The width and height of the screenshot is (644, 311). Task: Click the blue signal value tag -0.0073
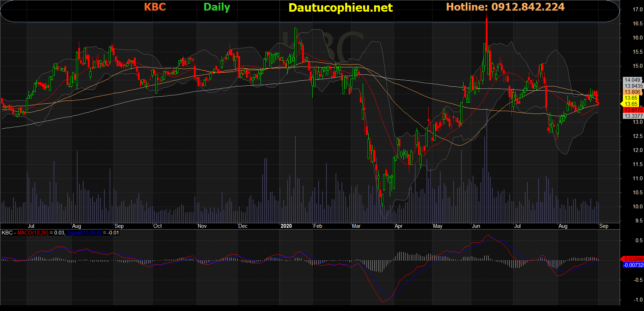point(633,265)
